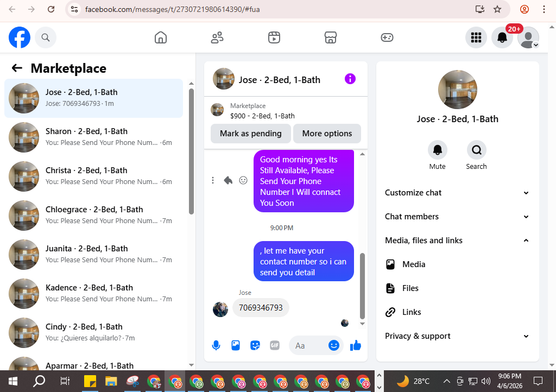556x392 pixels.
Task: Open the Gaming controller icon
Action: pyautogui.click(x=387, y=37)
